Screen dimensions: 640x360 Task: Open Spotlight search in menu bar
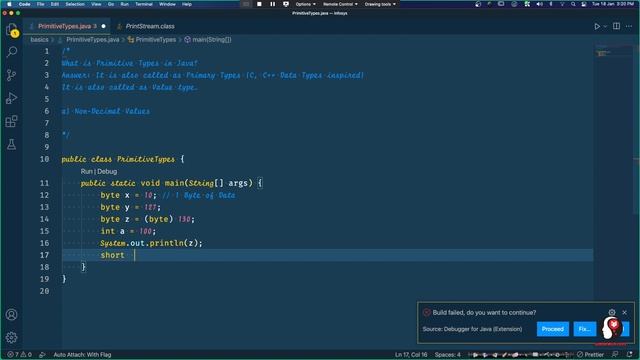click(x=573, y=4)
